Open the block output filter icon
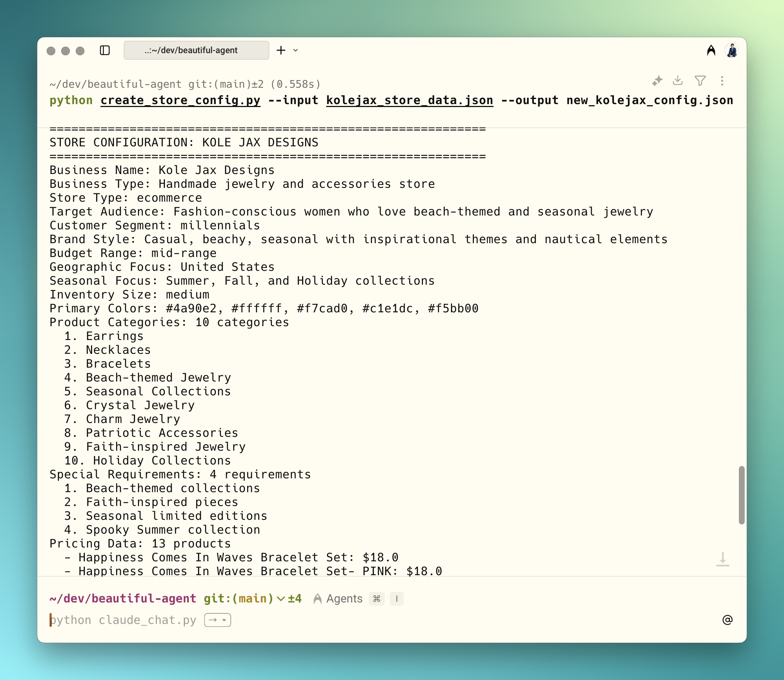 [700, 80]
